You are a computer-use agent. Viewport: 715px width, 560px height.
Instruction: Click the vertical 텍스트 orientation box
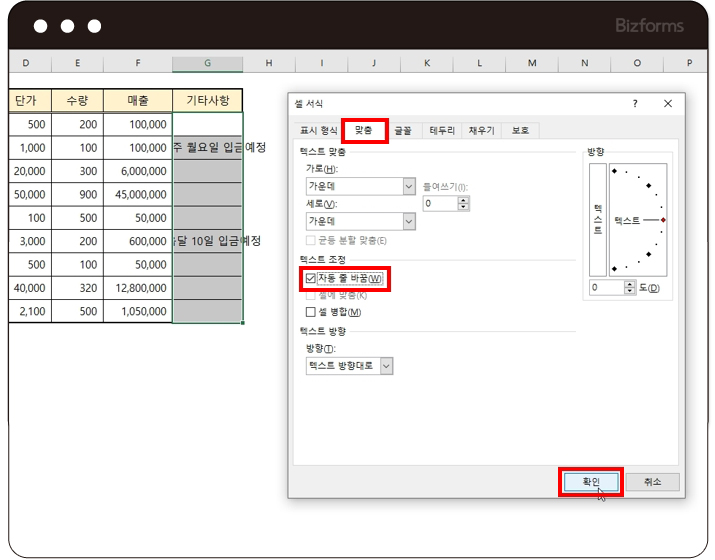click(597, 218)
